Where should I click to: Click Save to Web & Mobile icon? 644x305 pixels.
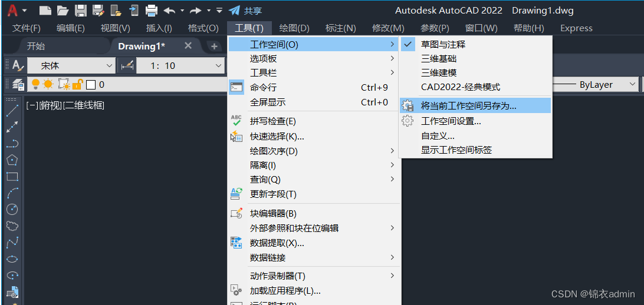point(133,10)
